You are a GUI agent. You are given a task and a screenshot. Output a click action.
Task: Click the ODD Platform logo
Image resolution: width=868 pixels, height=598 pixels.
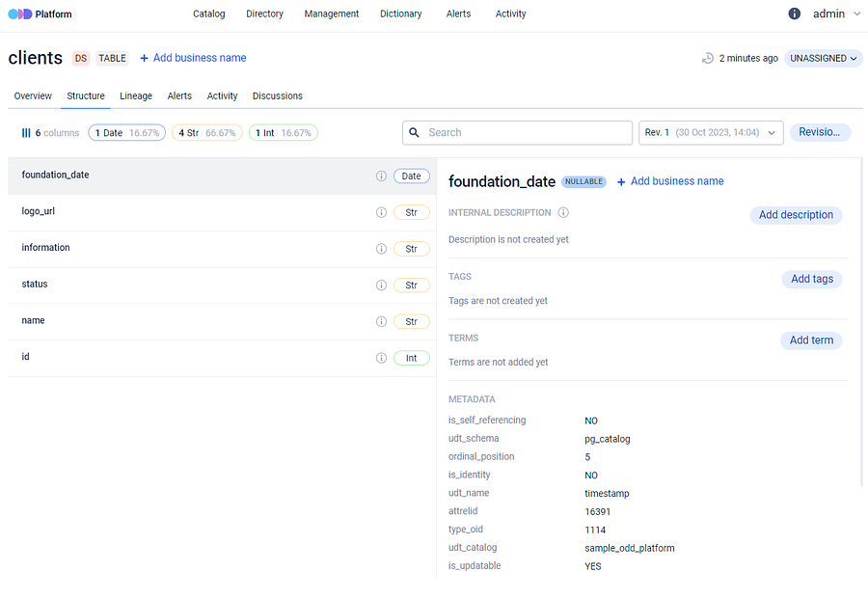40,14
